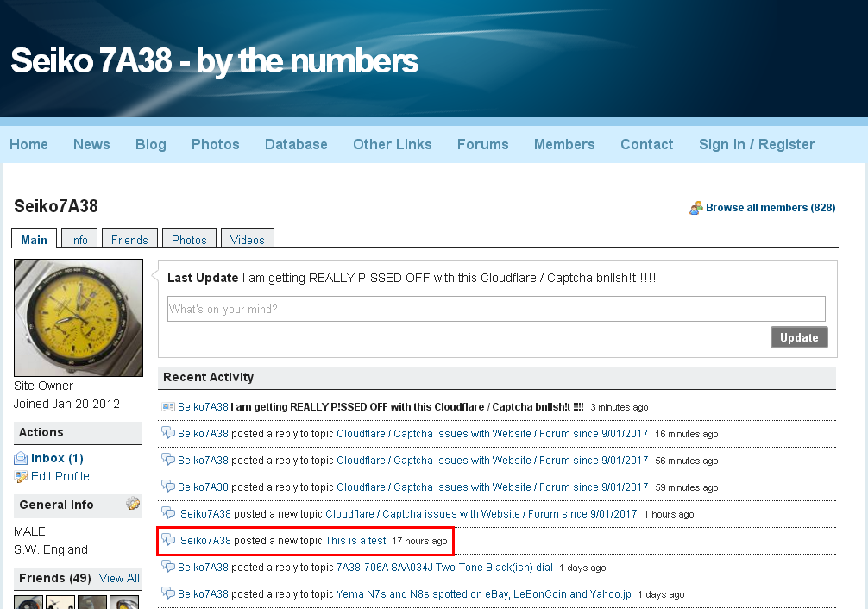Click topic icon beside 'This is a test'
The width and height of the screenshot is (868, 609).
tap(167, 539)
